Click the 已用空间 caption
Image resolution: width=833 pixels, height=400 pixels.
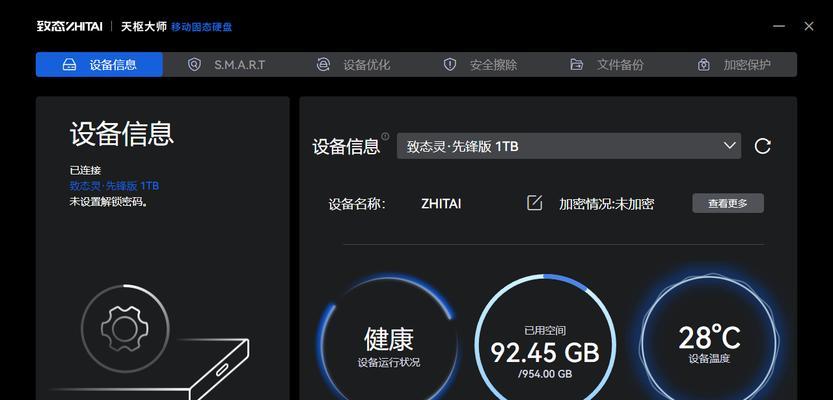pos(545,330)
